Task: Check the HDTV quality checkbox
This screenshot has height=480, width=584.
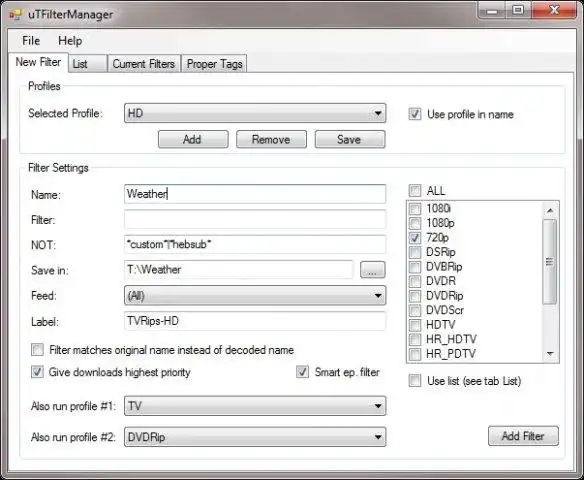Action: (415, 325)
